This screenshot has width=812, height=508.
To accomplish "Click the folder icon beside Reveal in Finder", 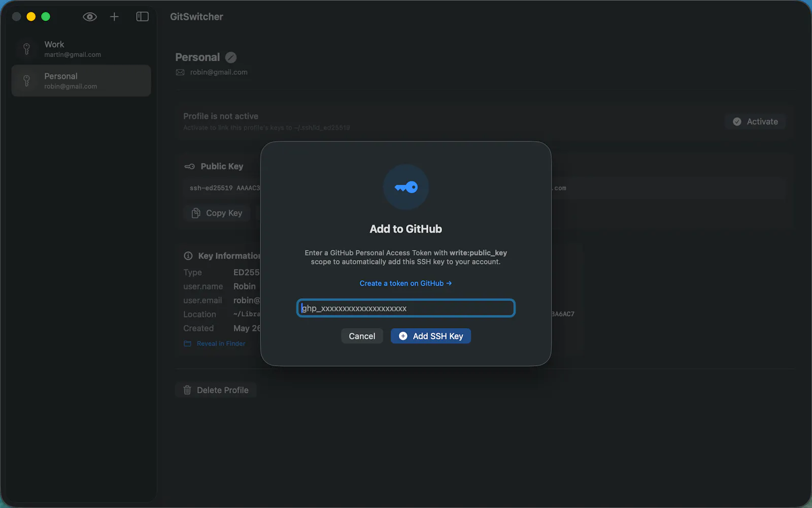I will [187, 344].
